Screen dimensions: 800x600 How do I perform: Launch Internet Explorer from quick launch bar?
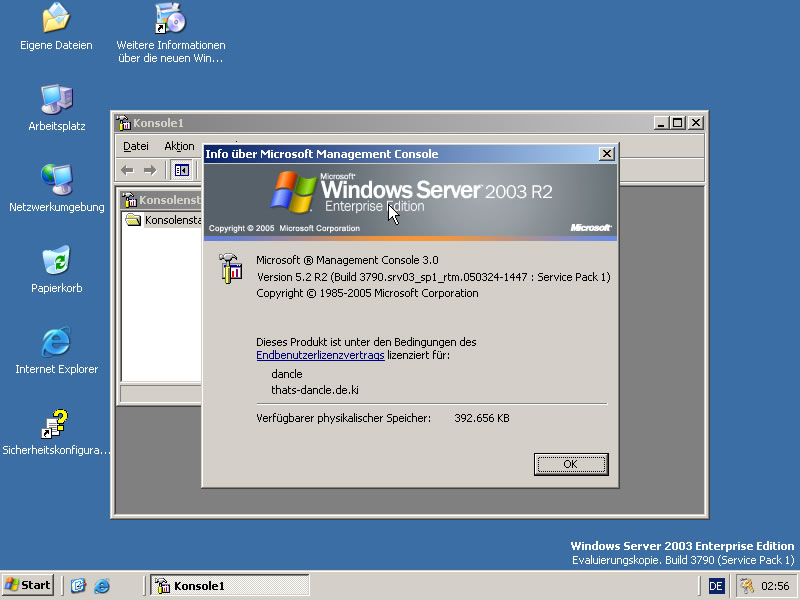pos(102,585)
